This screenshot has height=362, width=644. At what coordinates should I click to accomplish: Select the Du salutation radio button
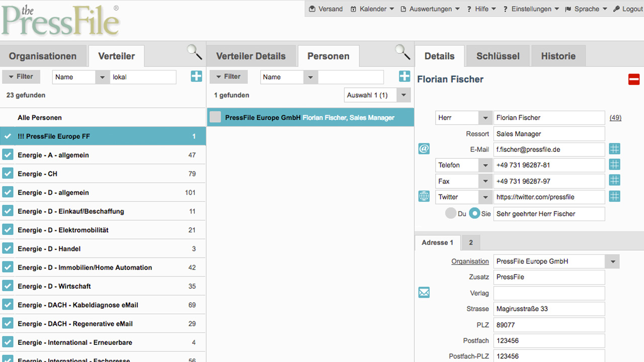(x=450, y=213)
